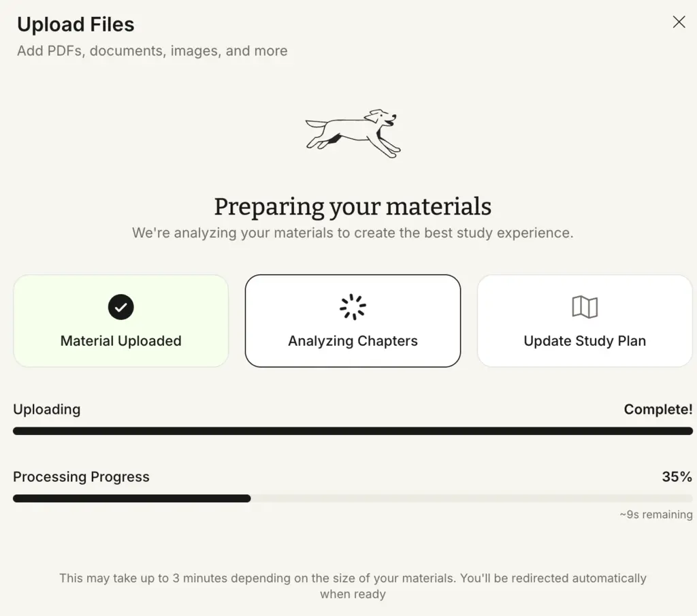Click the loading spinner icon
Screen dimensions: 697x616
coord(353,307)
